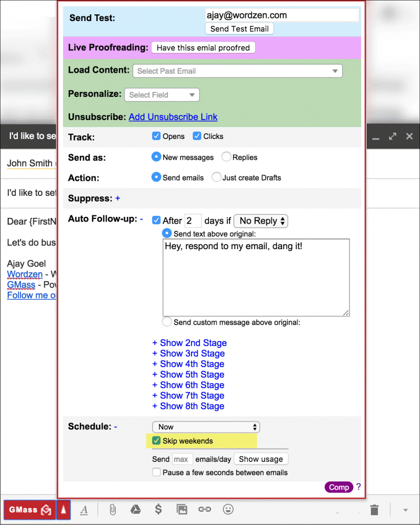Discard the draft with the trash icon
Viewport: 420px width, 525px height.
pos(374,509)
